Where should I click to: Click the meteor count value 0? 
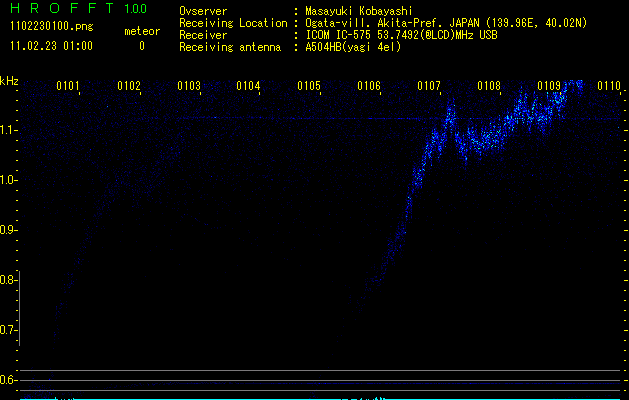(142, 46)
